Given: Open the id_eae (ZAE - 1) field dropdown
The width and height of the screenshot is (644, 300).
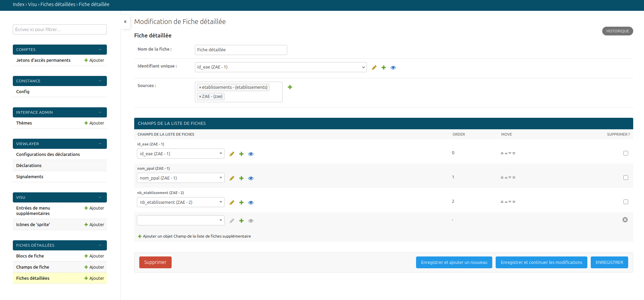Looking at the screenshot, I should point(181,154).
